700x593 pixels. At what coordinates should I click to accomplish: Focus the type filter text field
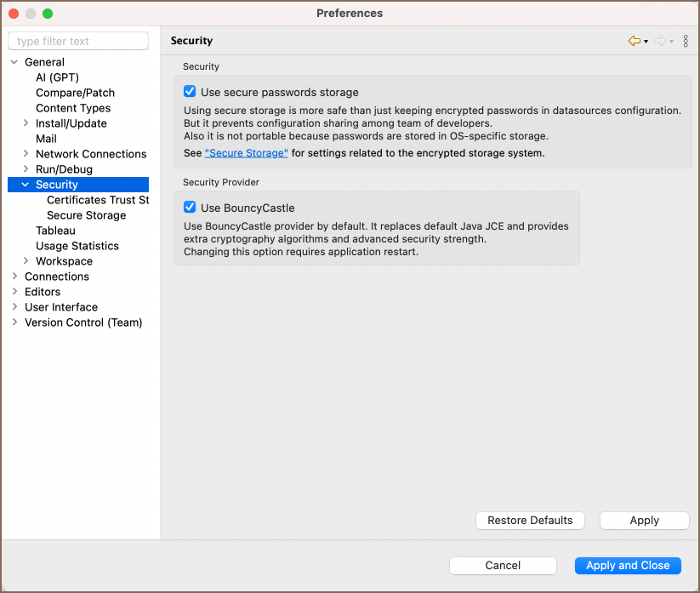pos(78,41)
